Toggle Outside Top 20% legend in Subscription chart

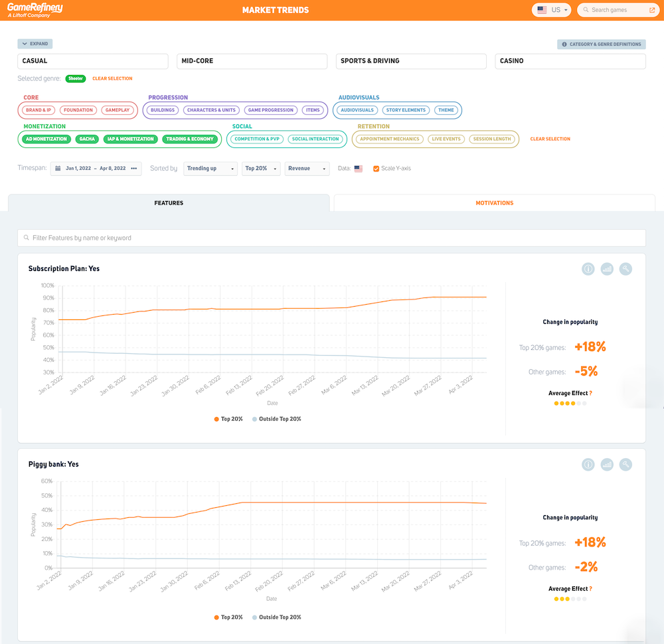(276, 419)
